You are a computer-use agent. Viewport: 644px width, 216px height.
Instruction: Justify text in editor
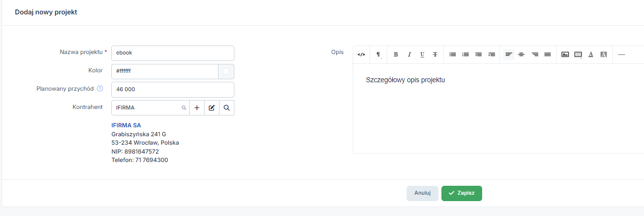click(547, 54)
